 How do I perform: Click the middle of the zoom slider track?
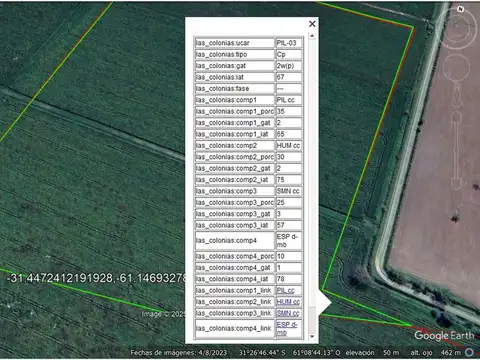coord(456,150)
